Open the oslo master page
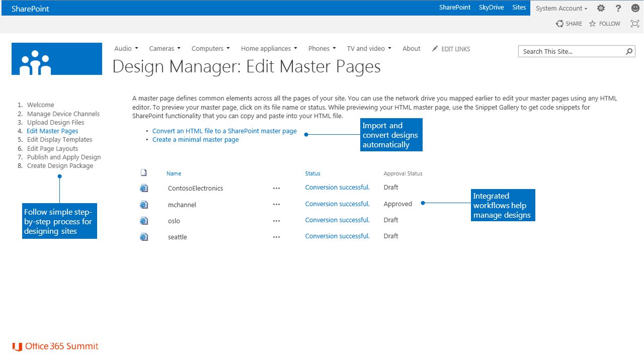Screen dimensions: 644x362 click(174, 221)
